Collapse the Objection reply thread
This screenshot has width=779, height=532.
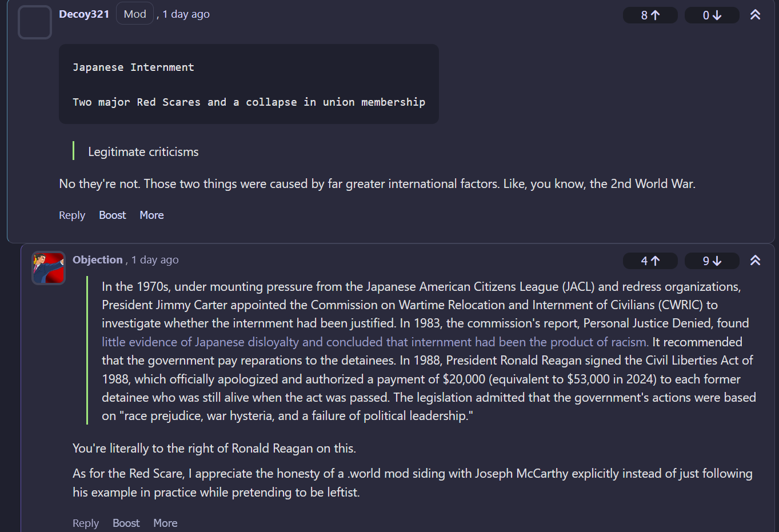point(755,261)
